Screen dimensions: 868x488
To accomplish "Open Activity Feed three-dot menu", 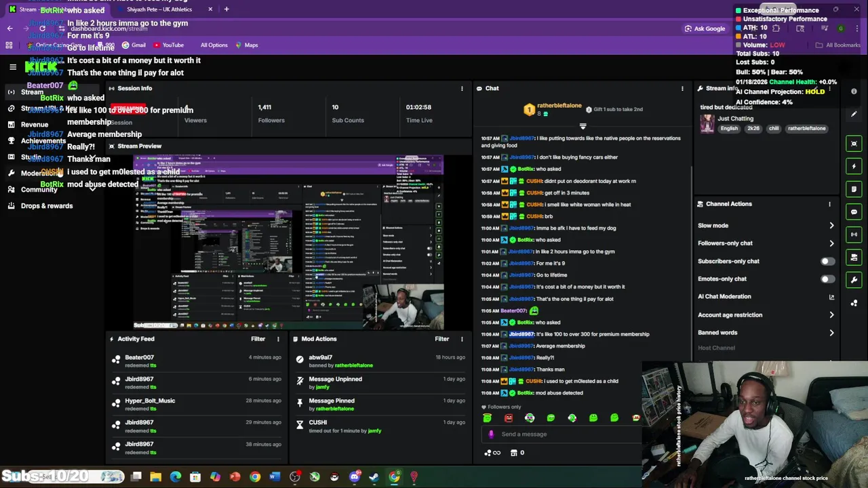I will pos(278,339).
